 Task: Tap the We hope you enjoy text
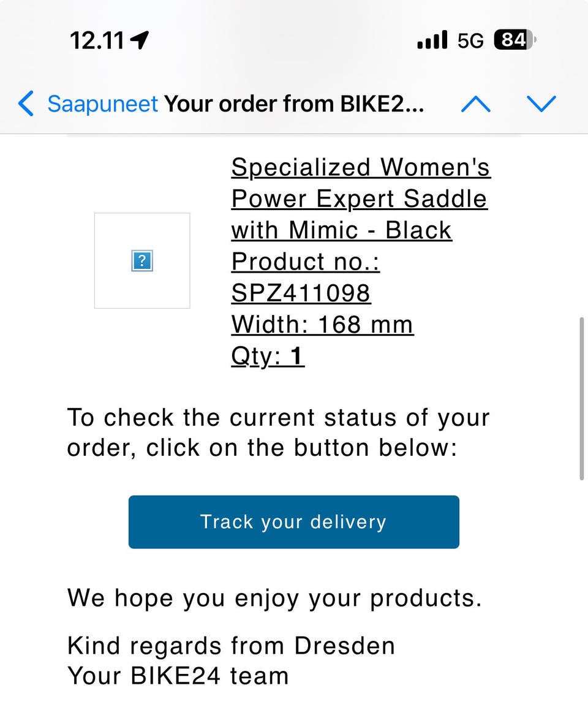click(x=274, y=597)
